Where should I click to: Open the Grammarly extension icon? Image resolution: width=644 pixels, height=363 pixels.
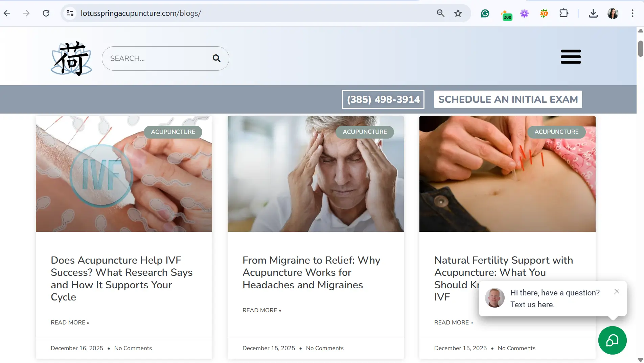click(x=485, y=13)
